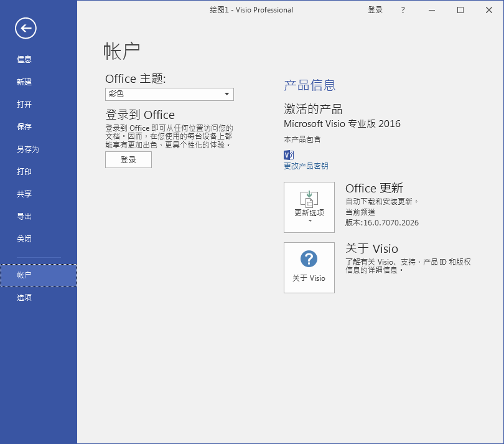Open 关于 Visio button with question icon
The height and width of the screenshot is (444, 504).
point(309,267)
